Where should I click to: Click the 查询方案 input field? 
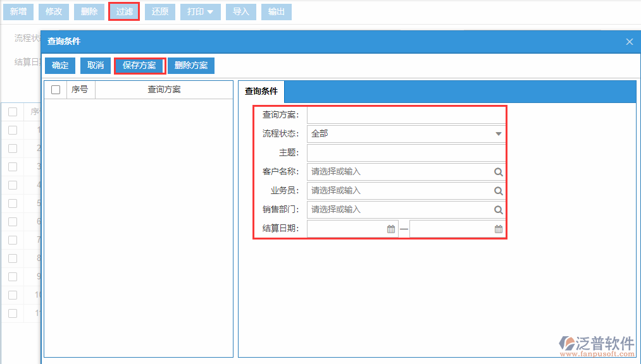(405, 114)
